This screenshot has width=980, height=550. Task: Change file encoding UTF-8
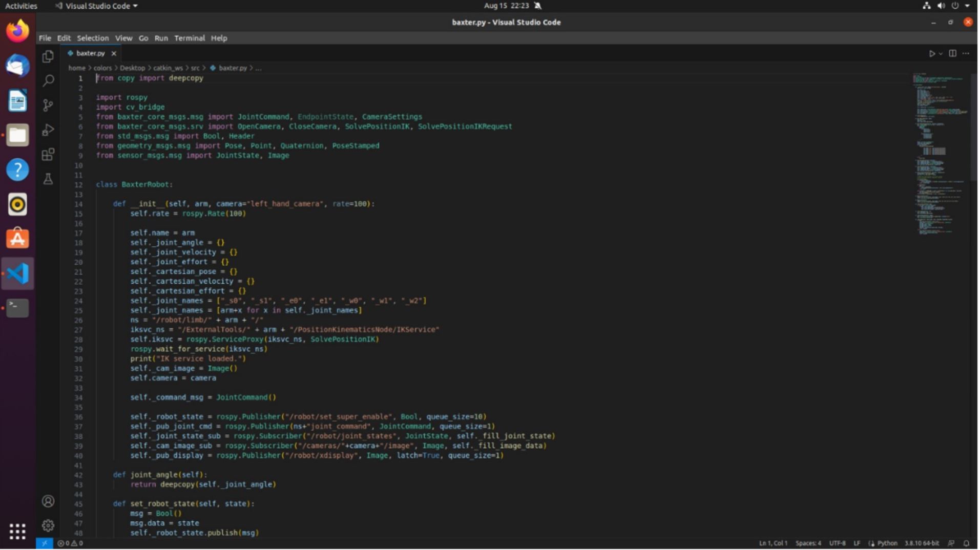[x=838, y=543]
